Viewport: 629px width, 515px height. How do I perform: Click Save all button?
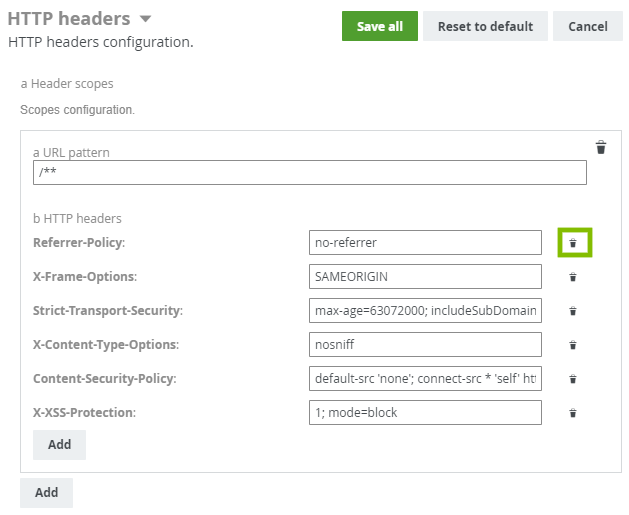pos(379,26)
